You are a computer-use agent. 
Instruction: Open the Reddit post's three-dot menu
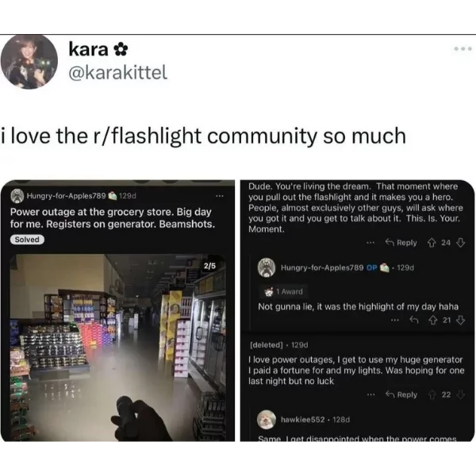(x=220, y=196)
